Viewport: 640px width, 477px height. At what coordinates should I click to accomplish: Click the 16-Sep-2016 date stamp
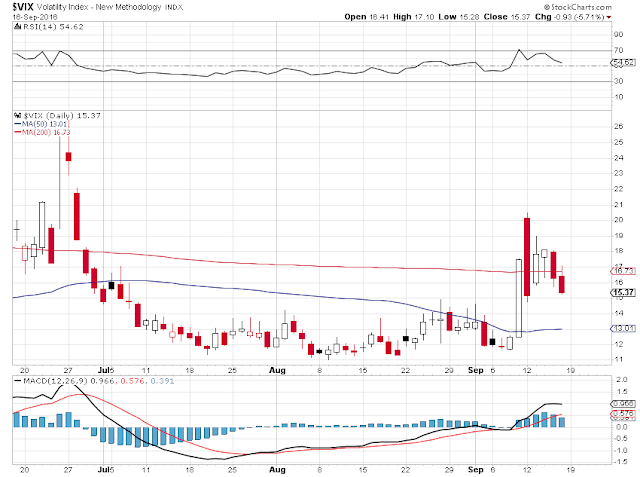click(x=35, y=17)
